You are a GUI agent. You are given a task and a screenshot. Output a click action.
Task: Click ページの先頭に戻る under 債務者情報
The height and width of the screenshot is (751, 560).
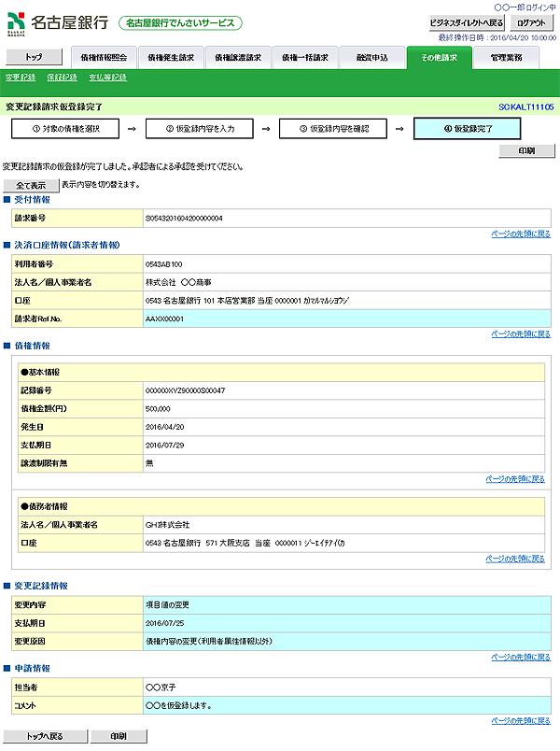515,559
